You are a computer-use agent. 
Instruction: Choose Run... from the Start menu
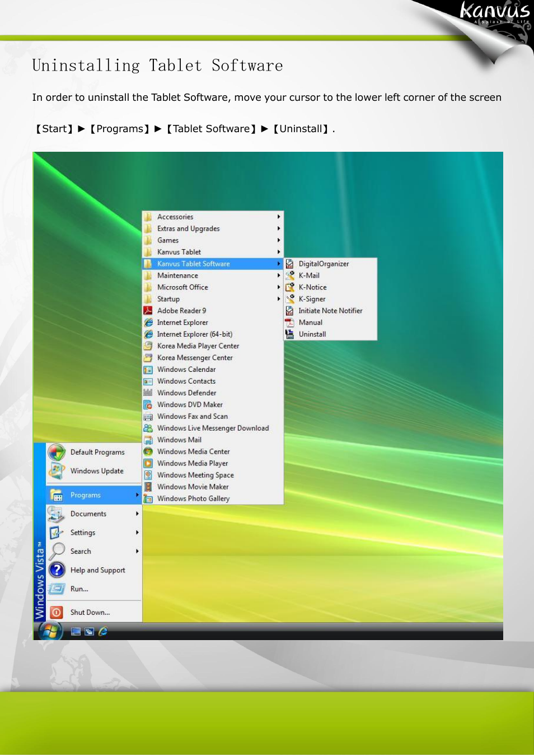click(x=94, y=589)
